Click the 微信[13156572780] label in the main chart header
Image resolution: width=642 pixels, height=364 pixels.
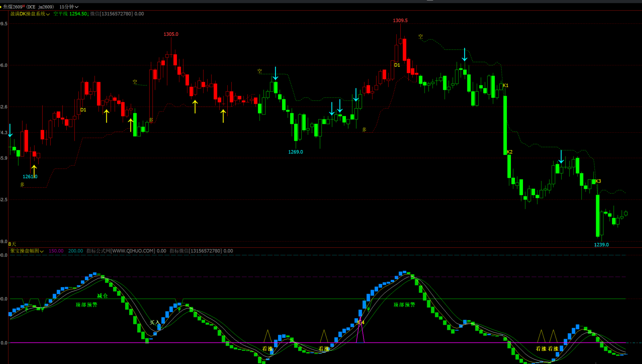point(111,14)
